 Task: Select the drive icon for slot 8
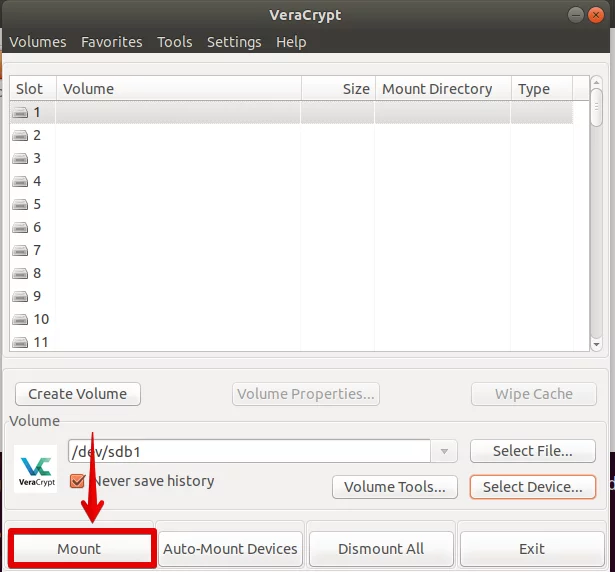coord(20,273)
